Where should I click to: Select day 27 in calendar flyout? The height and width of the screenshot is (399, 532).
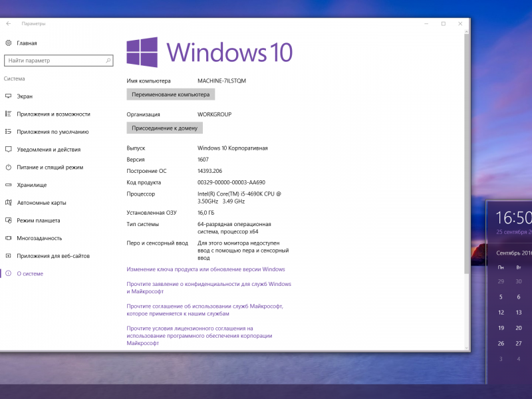click(519, 343)
